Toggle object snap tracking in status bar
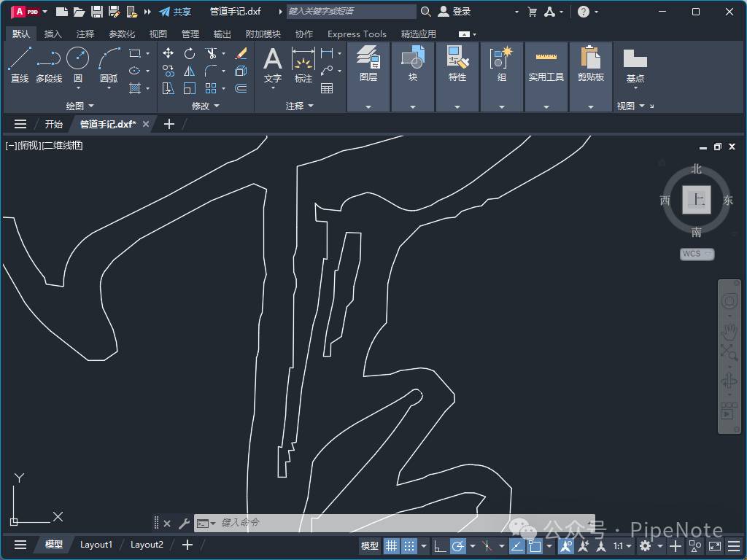Image resolution: width=747 pixels, height=560 pixels. [516, 545]
